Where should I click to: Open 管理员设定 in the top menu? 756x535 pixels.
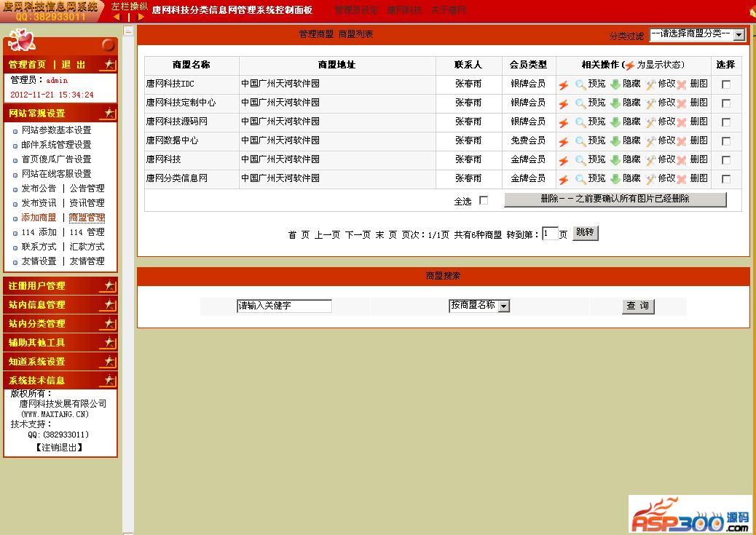(356, 9)
